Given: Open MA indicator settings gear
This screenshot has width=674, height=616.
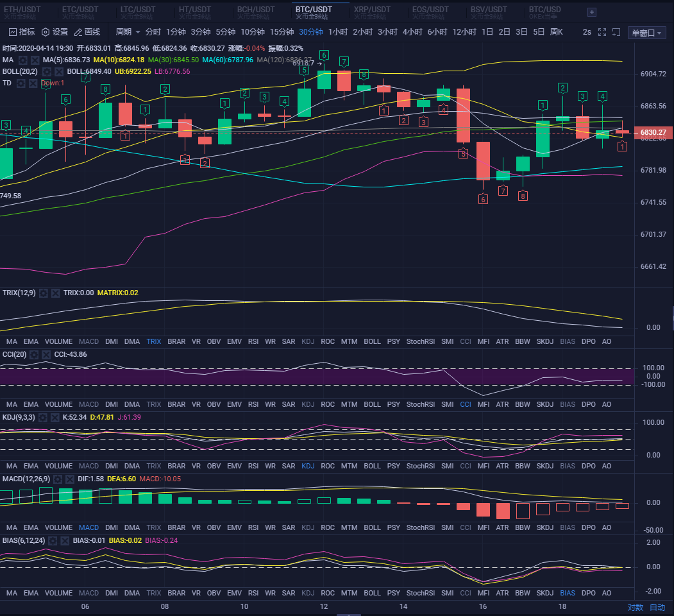Looking at the screenshot, I should 23,60.
